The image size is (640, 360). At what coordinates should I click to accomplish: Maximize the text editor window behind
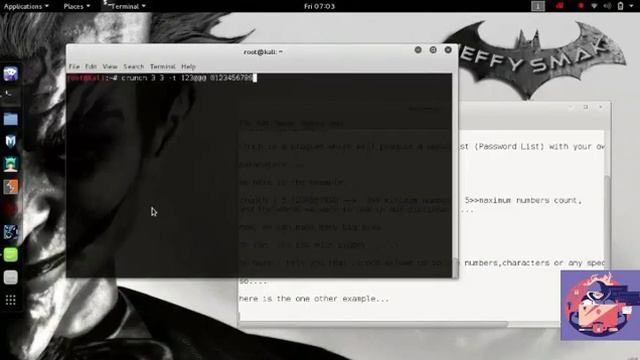(x=586, y=107)
